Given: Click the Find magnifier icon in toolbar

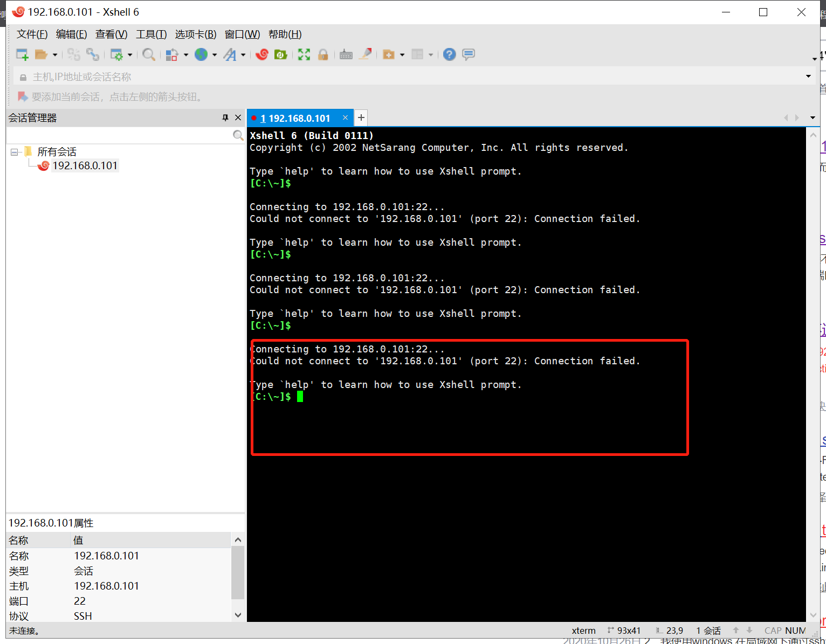Looking at the screenshot, I should click(149, 54).
